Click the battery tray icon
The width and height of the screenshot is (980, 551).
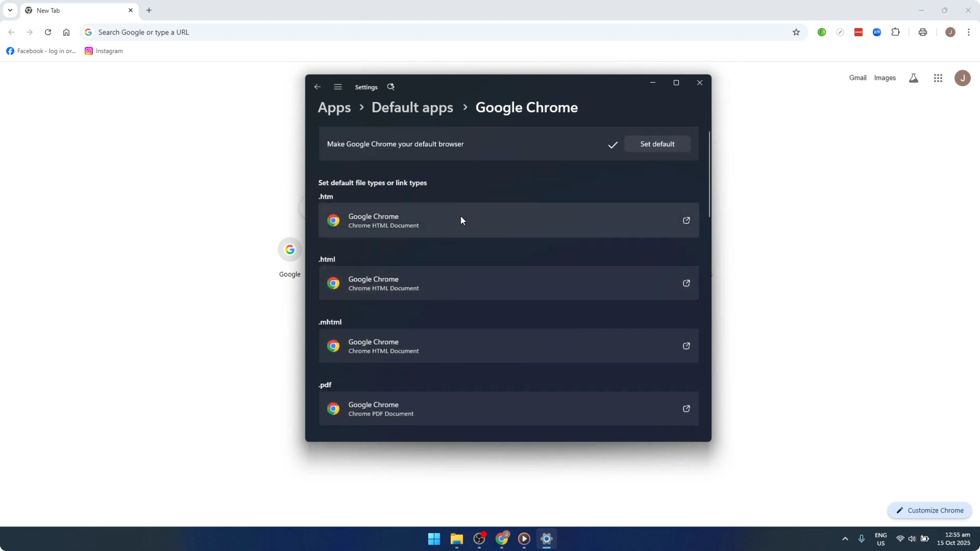[925, 539]
